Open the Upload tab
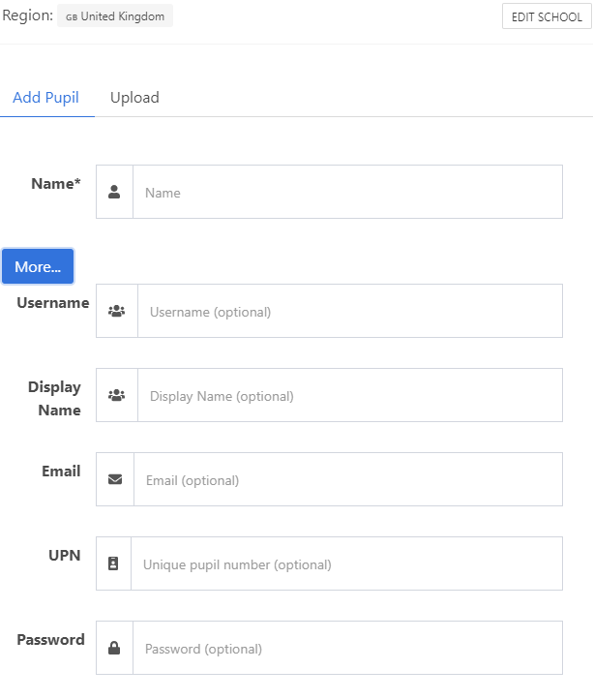This screenshot has height=700, width=593. 134,98
